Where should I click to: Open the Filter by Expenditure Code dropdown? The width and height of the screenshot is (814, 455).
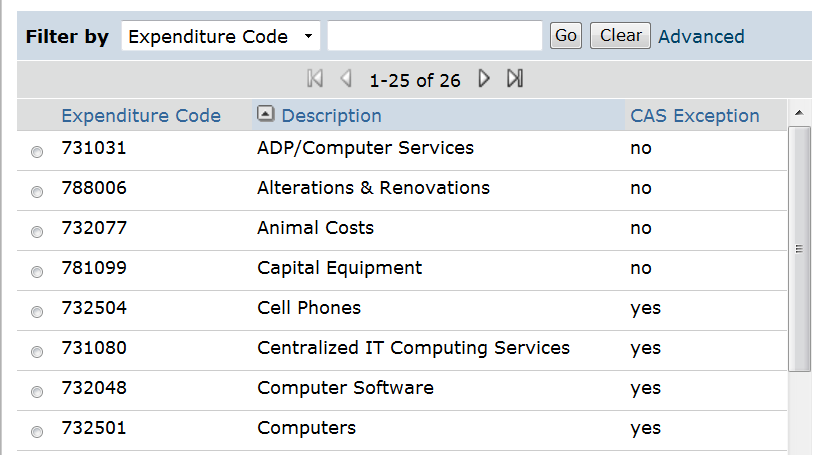click(x=221, y=36)
